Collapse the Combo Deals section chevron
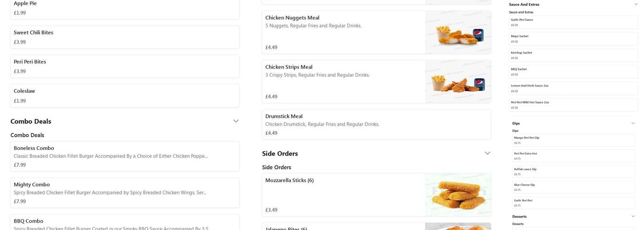Image resolution: width=644 pixels, height=230 pixels. [236, 121]
